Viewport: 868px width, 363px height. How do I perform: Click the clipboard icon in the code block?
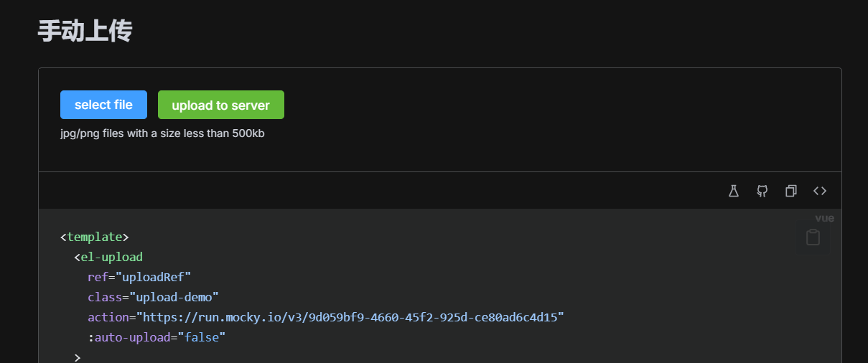813,237
